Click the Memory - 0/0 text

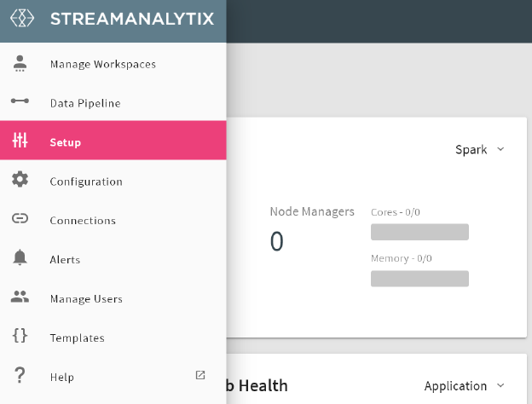click(x=401, y=258)
